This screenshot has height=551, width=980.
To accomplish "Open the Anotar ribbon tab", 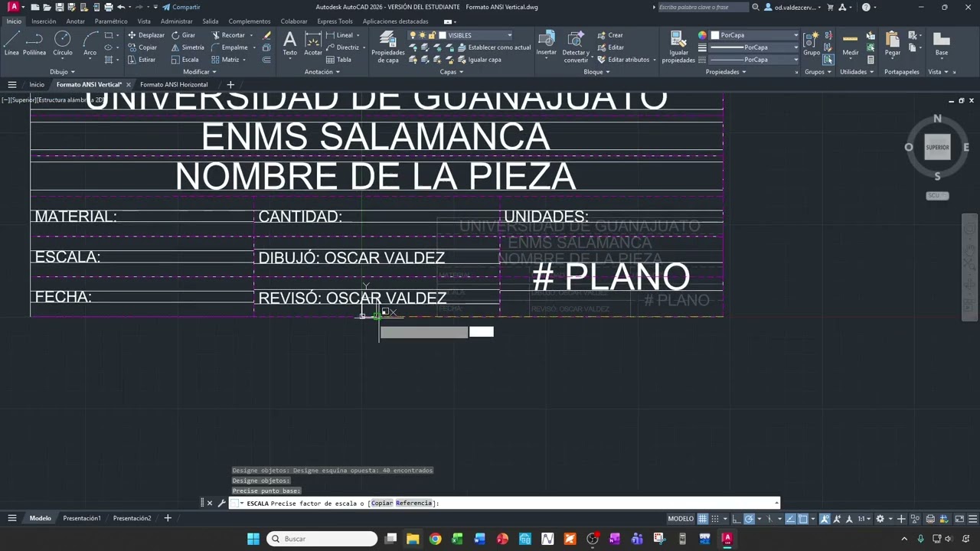I will pyautogui.click(x=75, y=21).
